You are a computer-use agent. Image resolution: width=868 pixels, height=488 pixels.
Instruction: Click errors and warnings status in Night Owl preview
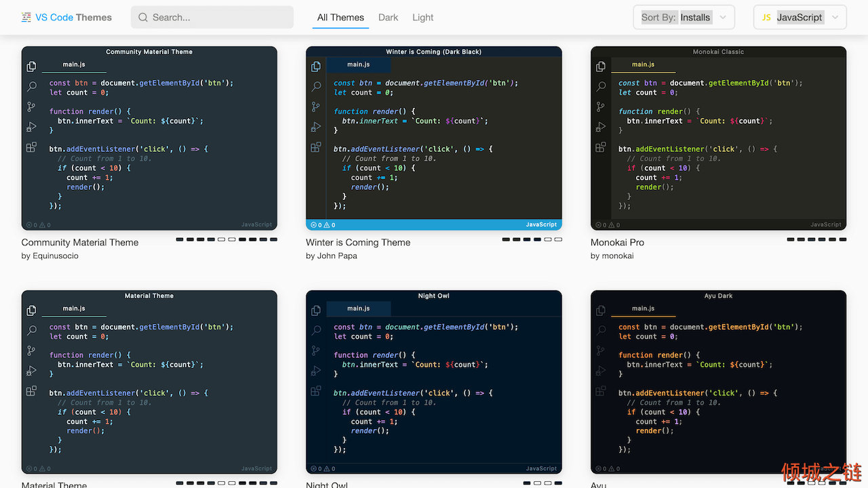click(323, 469)
